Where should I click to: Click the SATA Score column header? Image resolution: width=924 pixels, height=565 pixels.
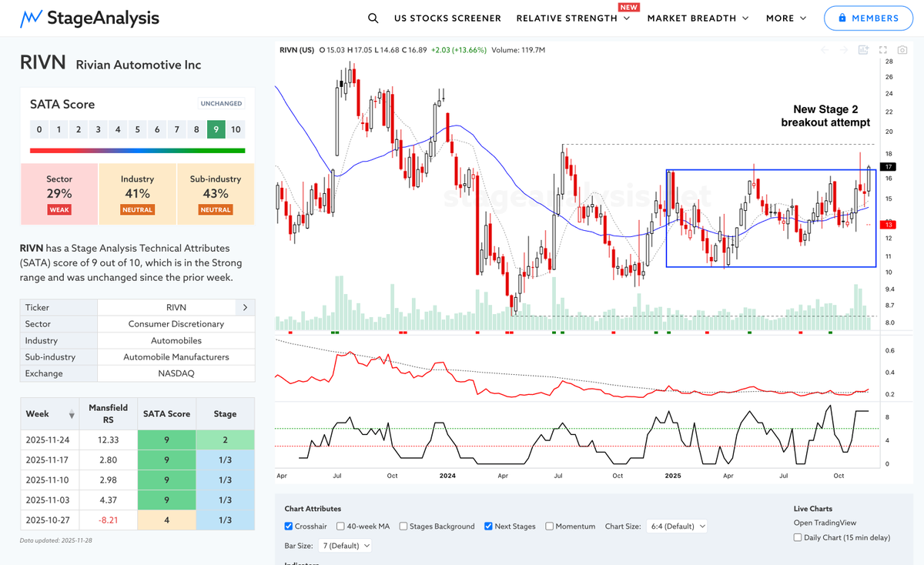click(x=167, y=413)
